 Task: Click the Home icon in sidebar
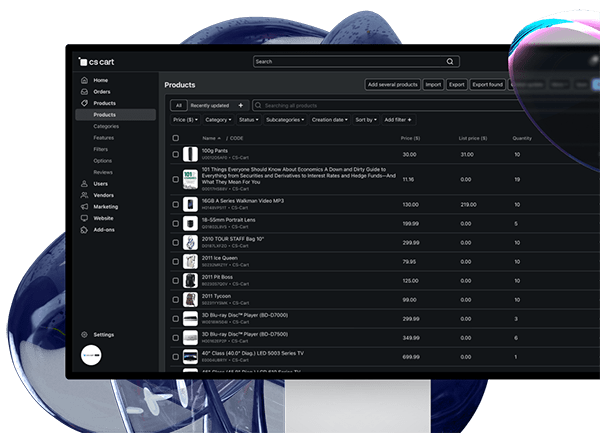point(83,80)
